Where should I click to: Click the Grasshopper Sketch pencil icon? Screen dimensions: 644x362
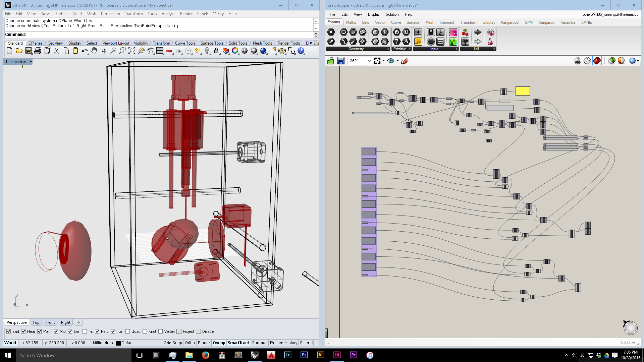tap(404, 61)
